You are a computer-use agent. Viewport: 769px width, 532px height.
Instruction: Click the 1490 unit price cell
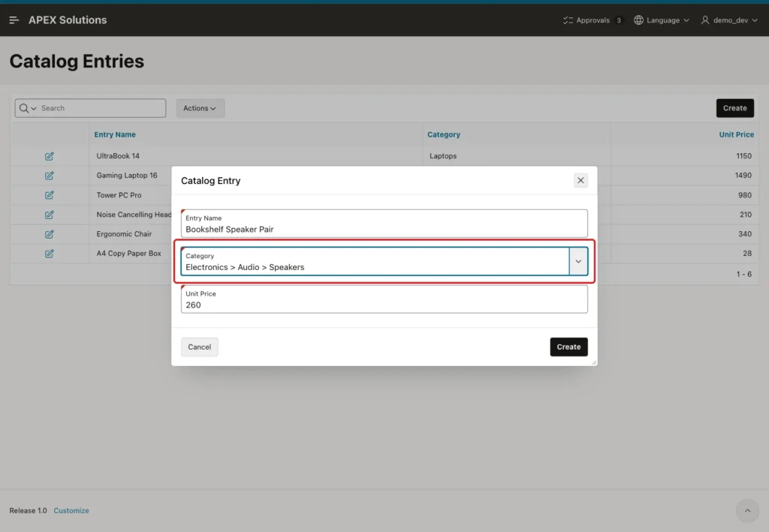pos(743,176)
